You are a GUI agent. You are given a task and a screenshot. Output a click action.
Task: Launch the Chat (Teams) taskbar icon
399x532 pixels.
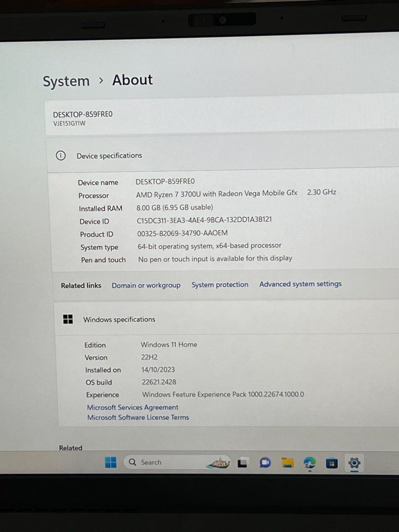[265, 463]
